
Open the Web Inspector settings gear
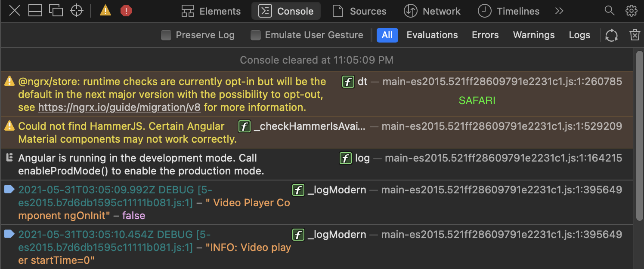pos(631,10)
